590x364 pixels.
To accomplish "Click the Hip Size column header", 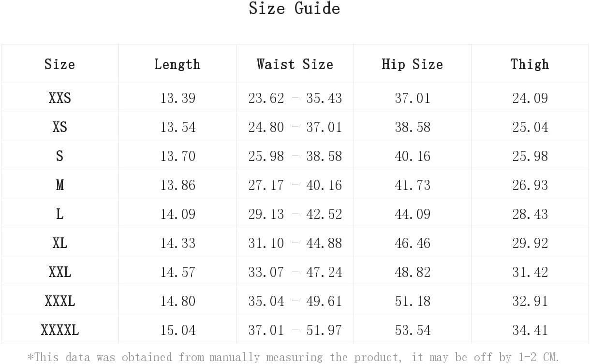I will (412, 64).
